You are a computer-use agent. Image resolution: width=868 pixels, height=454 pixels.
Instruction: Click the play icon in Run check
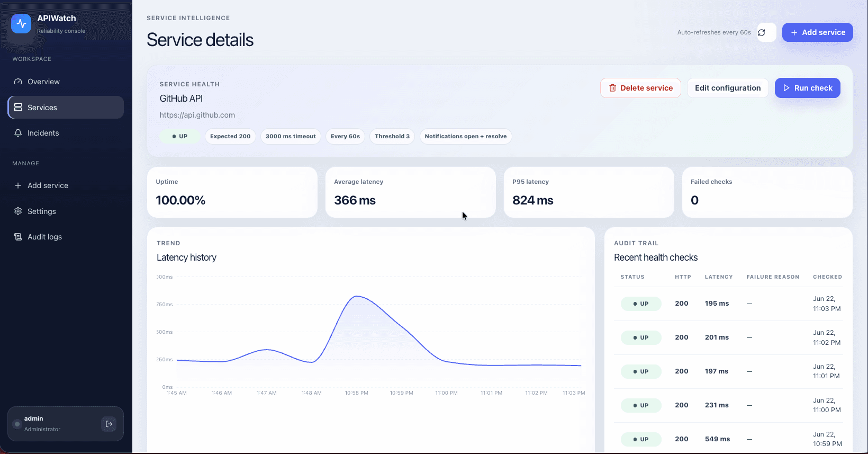pos(786,88)
